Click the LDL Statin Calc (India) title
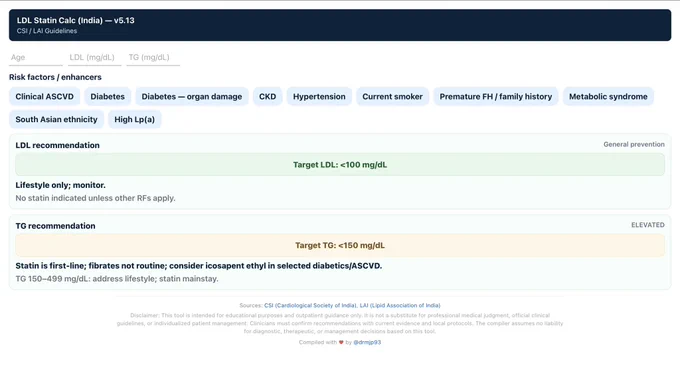 pos(75,20)
